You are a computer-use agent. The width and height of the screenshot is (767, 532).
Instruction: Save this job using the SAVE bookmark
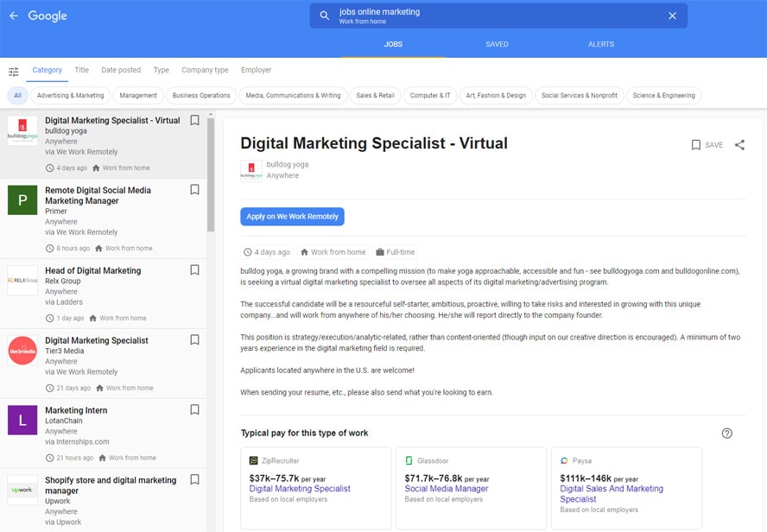pos(707,145)
